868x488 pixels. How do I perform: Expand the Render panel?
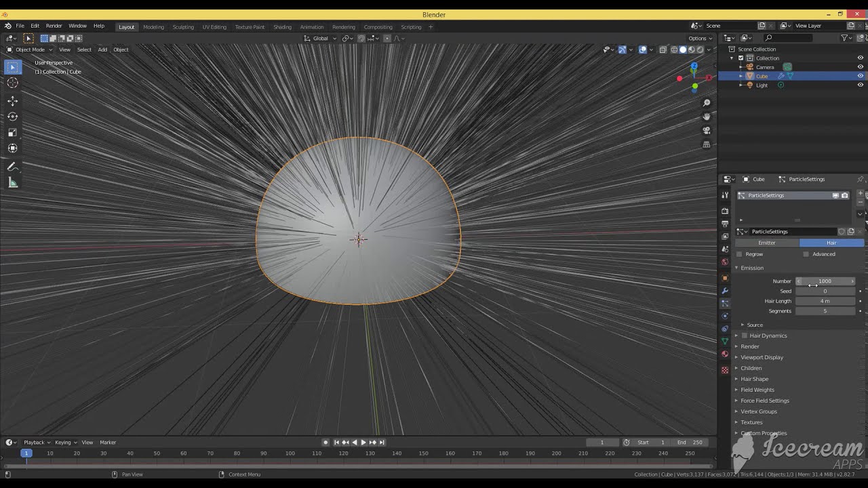click(750, 346)
